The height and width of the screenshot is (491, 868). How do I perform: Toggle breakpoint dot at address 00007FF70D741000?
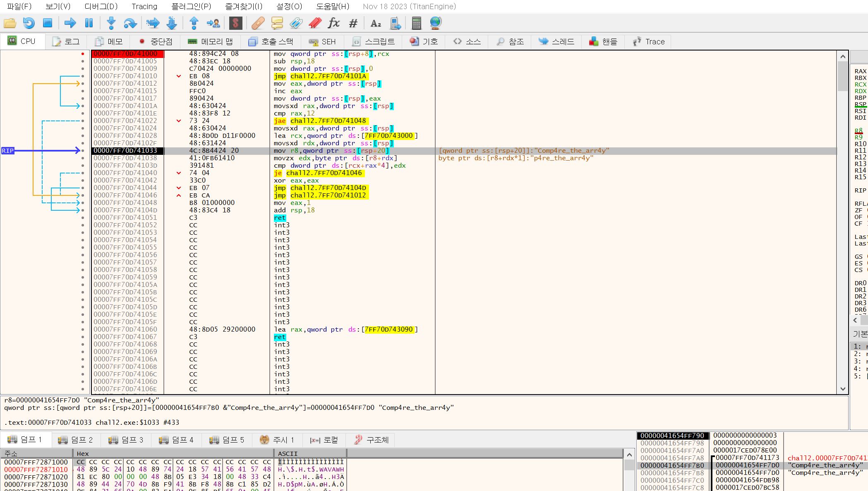pyautogui.click(x=83, y=54)
